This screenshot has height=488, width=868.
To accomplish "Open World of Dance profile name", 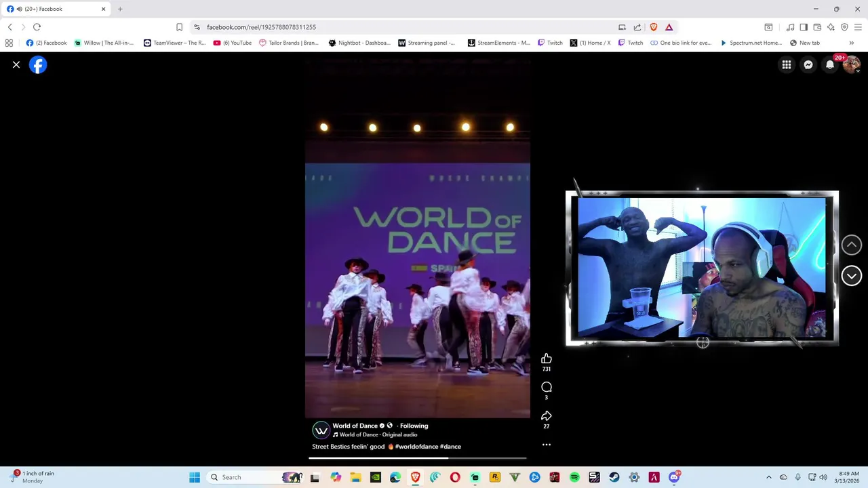I will [x=355, y=426].
